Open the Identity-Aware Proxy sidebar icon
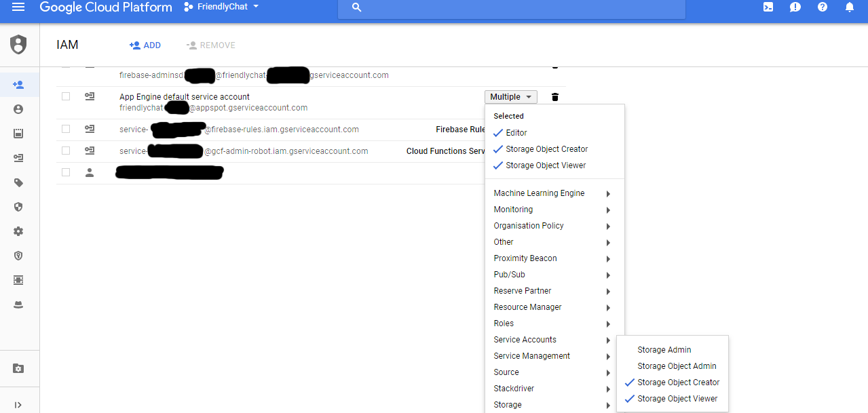Screen dimensions: 868x413 18,280
